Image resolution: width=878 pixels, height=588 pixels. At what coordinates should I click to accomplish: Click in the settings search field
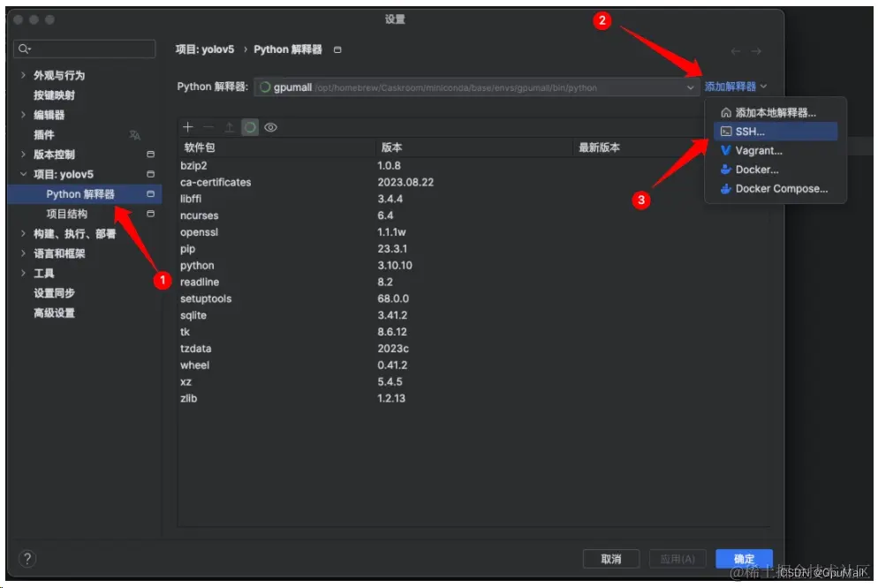coord(85,49)
